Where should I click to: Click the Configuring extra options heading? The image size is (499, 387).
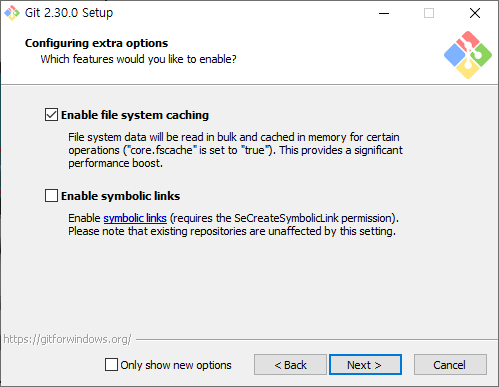(97, 43)
